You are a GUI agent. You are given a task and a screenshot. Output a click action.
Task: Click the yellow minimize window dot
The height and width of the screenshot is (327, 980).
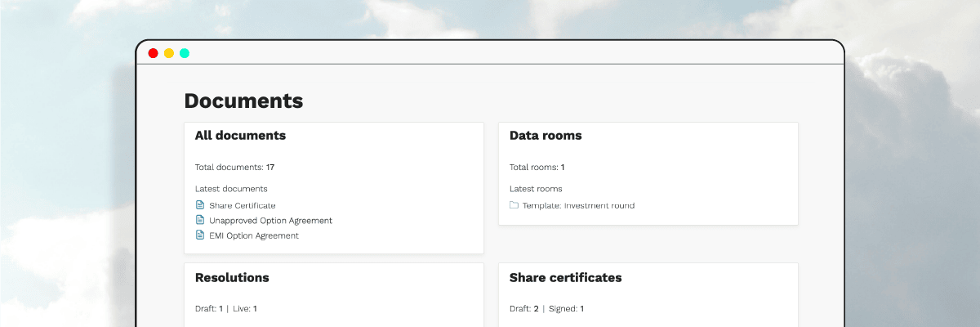click(169, 53)
